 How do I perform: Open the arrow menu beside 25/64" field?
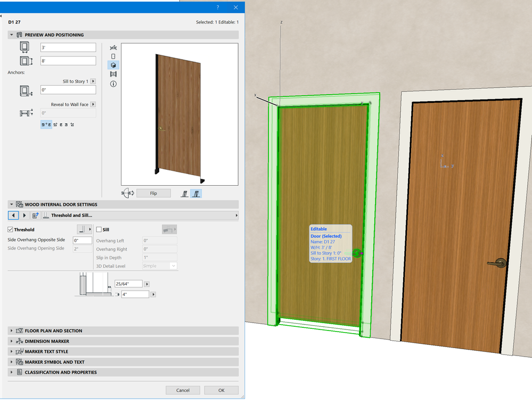[x=147, y=284]
